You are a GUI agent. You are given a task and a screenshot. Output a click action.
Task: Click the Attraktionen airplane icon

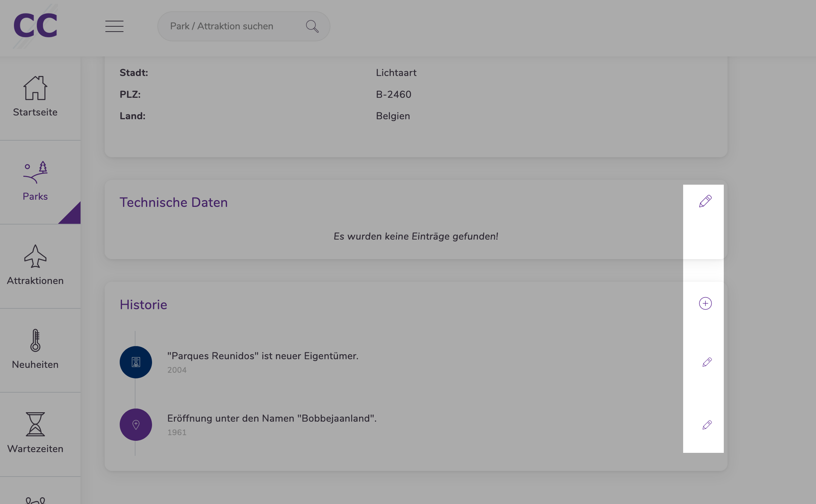tap(35, 256)
